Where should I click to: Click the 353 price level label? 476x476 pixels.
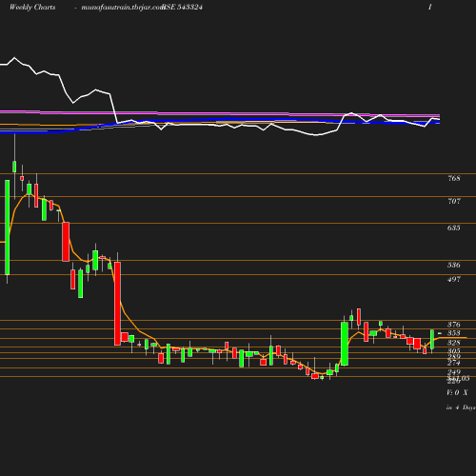[454, 333]
